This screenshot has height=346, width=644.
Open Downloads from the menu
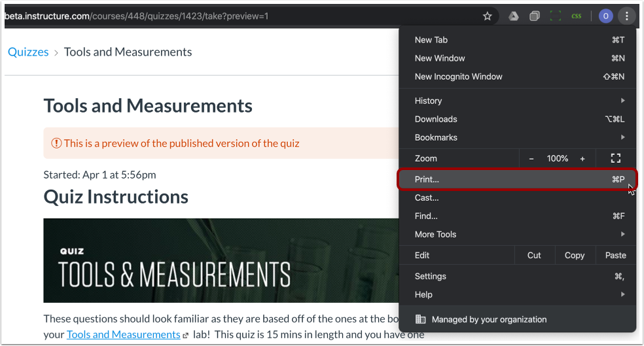[517, 119]
